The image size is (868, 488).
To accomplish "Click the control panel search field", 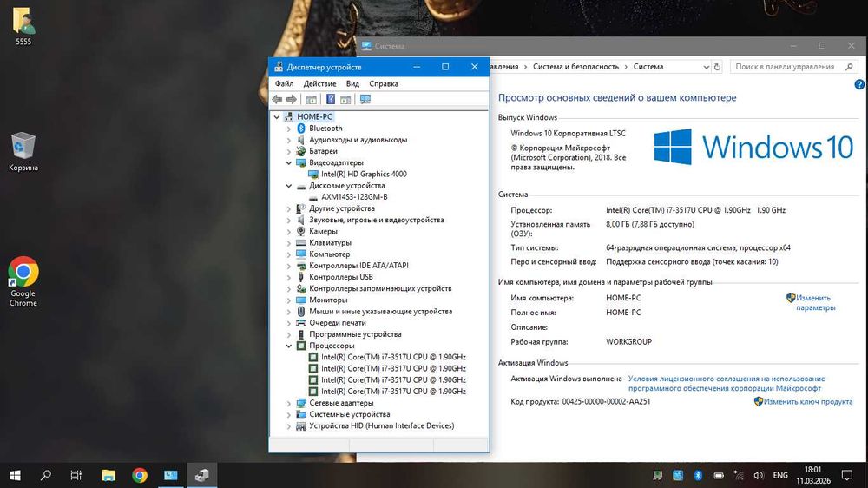I will coord(794,67).
